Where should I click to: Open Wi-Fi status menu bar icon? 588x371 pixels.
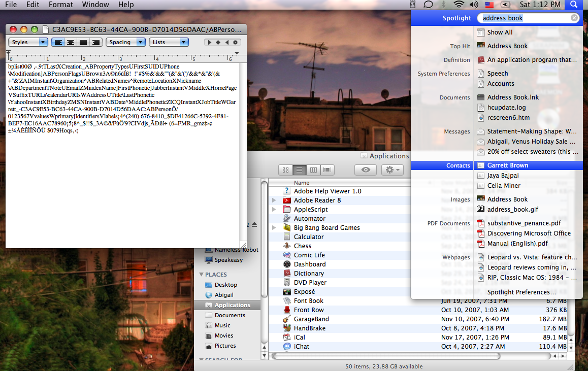point(459,5)
